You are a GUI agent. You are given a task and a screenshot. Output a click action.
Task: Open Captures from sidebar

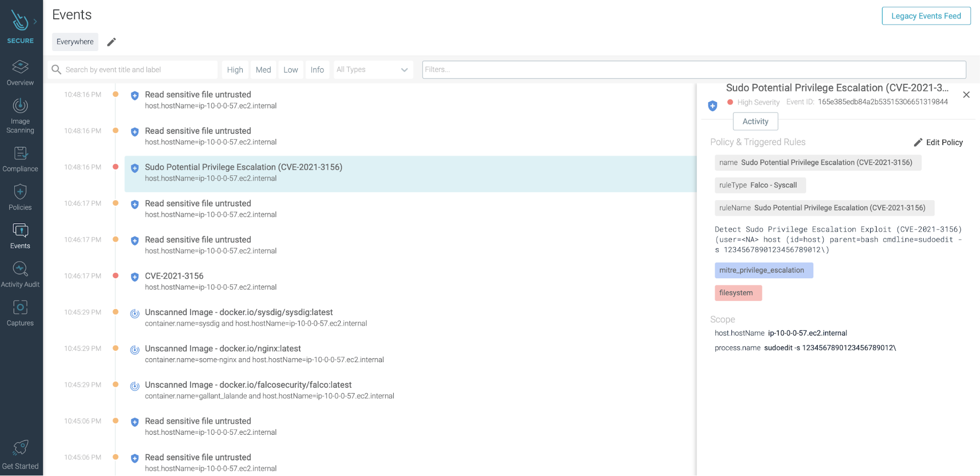click(x=20, y=313)
